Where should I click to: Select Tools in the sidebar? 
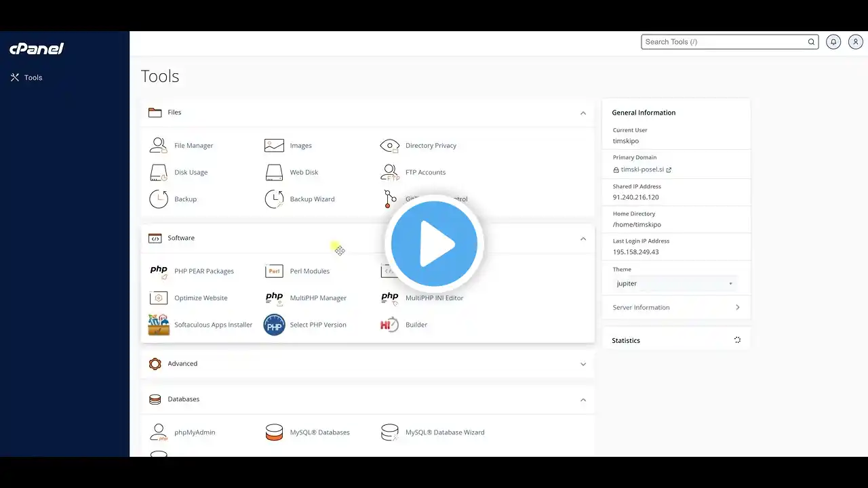26,77
